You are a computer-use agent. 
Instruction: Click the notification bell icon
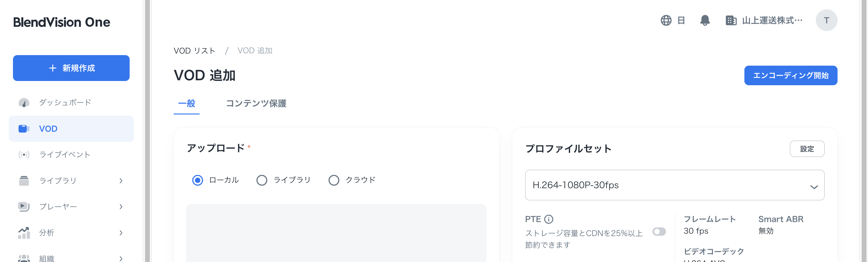coord(705,20)
